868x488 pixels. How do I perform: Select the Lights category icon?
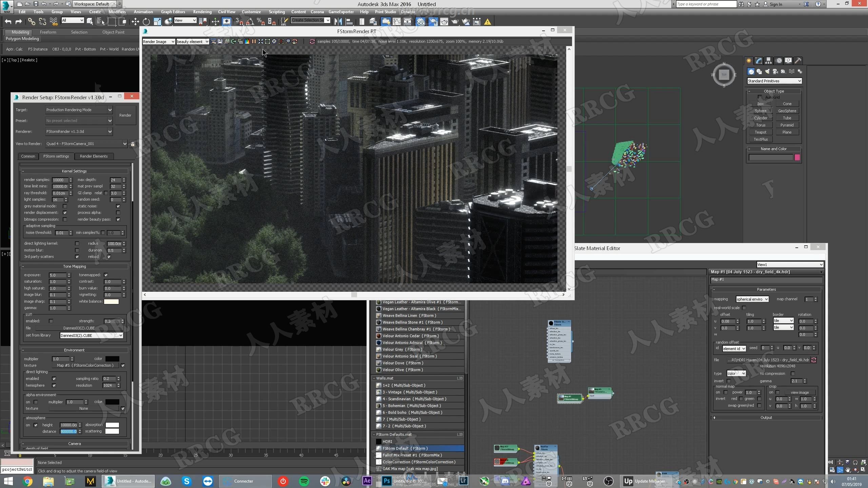pyautogui.click(x=767, y=72)
